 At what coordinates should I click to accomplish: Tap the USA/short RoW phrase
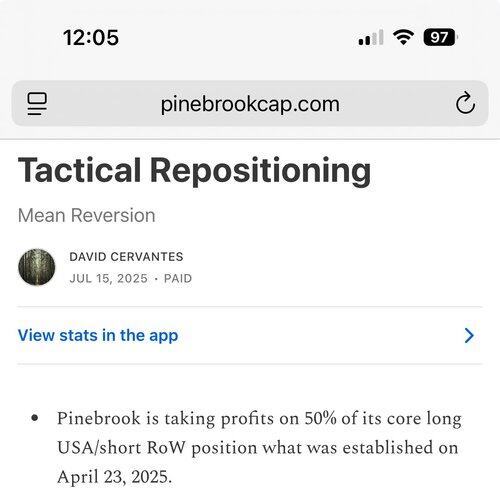tap(121, 448)
